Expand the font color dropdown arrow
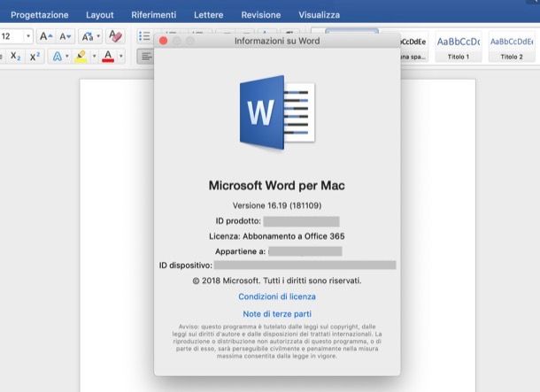 click(x=121, y=56)
